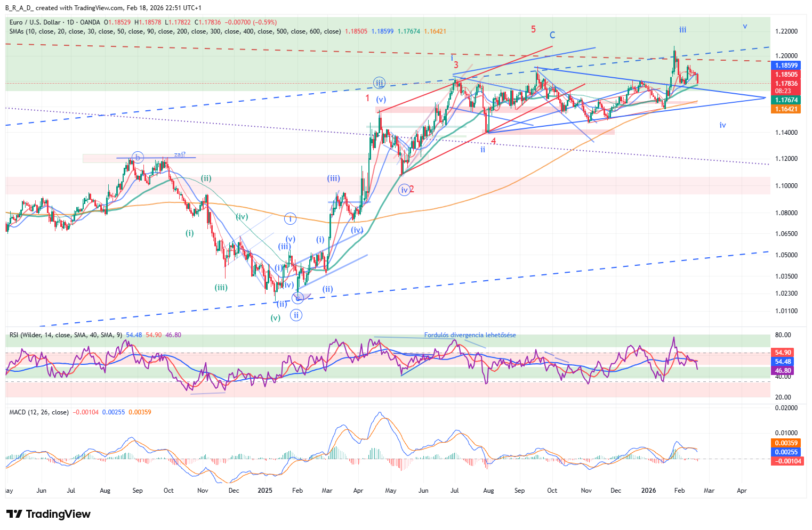812x530 pixels.
Task: Select the 'zaj?' text annotation
Action: click(180, 154)
